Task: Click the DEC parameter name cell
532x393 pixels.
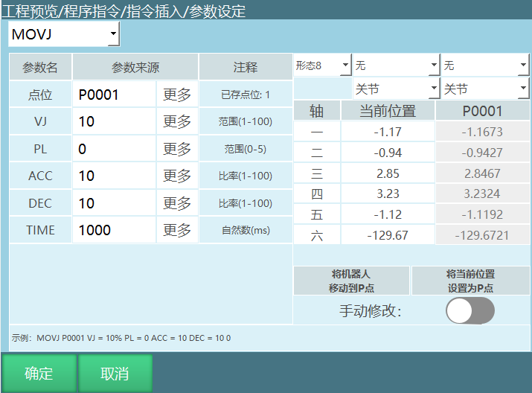Action: (x=40, y=203)
